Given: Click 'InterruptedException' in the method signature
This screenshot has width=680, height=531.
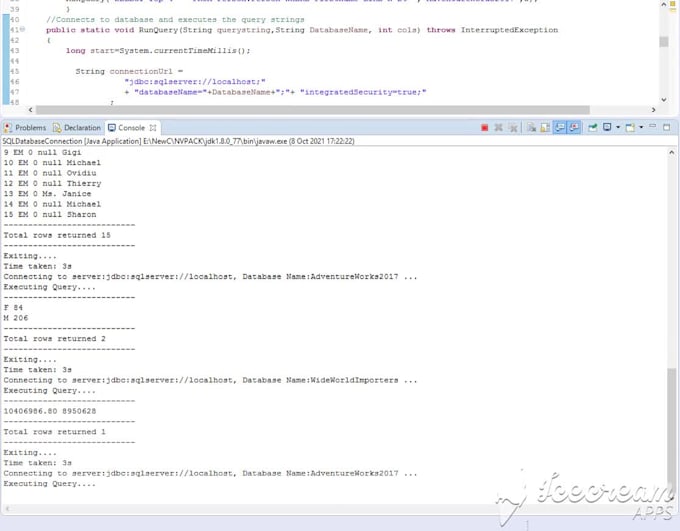Looking at the screenshot, I should 509,30.
